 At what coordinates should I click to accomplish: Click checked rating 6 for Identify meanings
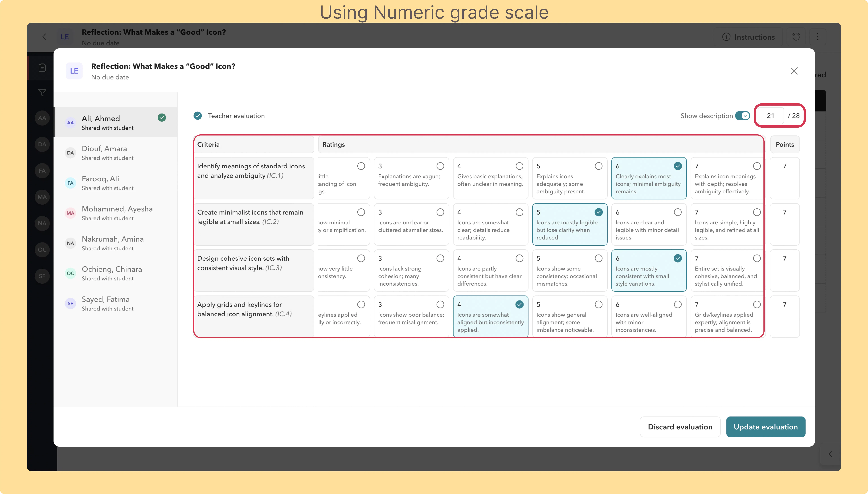click(678, 166)
